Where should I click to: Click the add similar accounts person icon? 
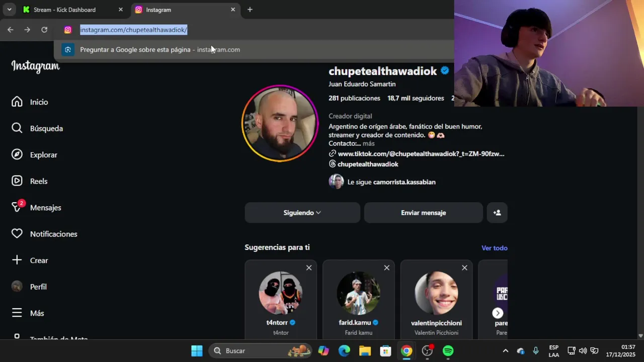[497, 213]
